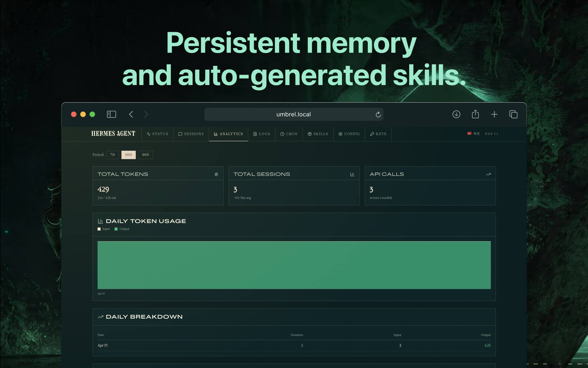
Task: Click the hash icon on Total Tokens
Action: click(216, 174)
